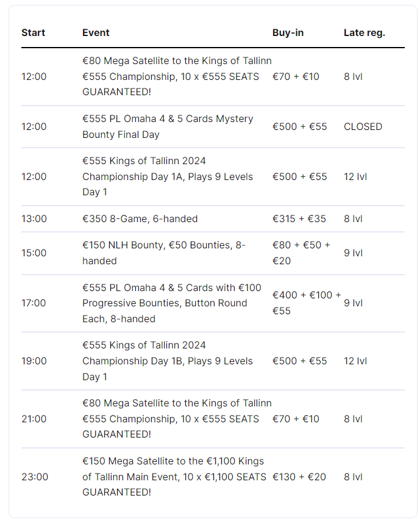Click the €400 + €100 + €55 buy-in

307,303
